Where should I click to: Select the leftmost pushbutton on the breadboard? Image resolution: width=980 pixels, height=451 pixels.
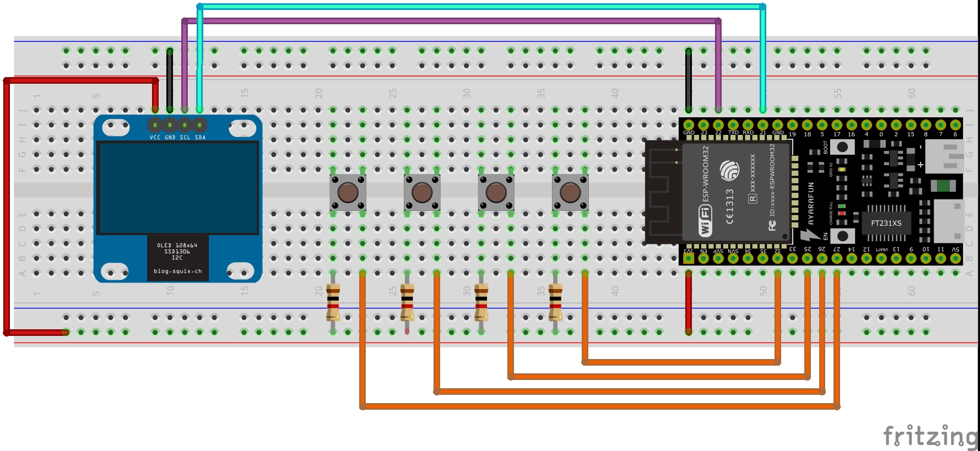348,192
